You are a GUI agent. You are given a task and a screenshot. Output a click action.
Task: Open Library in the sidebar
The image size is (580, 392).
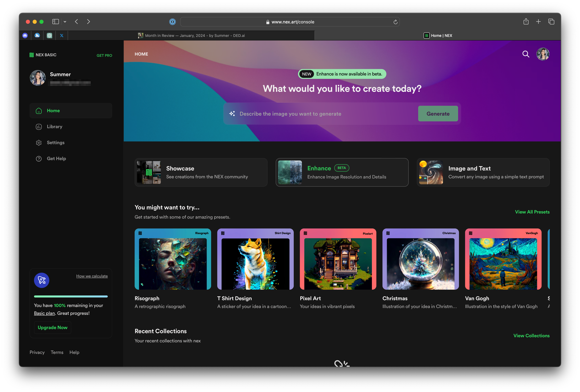[54, 126]
